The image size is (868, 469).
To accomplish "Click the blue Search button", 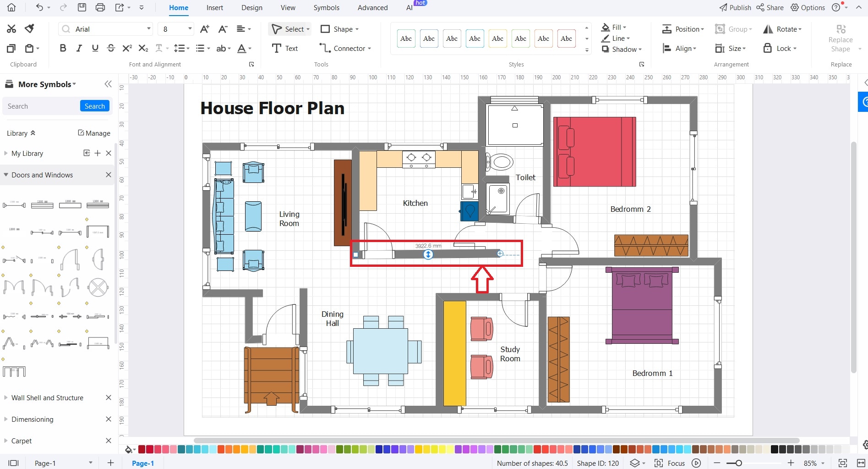I will coord(95,106).
